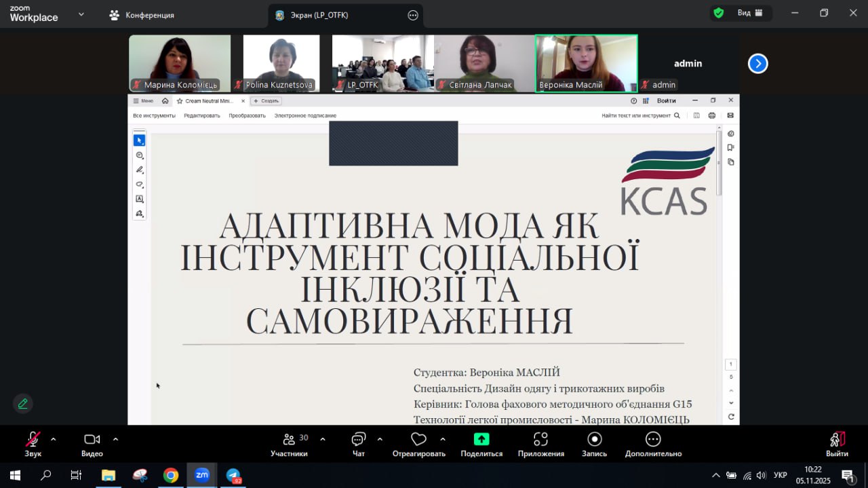
Task: Click Вероніка Маслій video thumbnail
Action: point(586,62)
